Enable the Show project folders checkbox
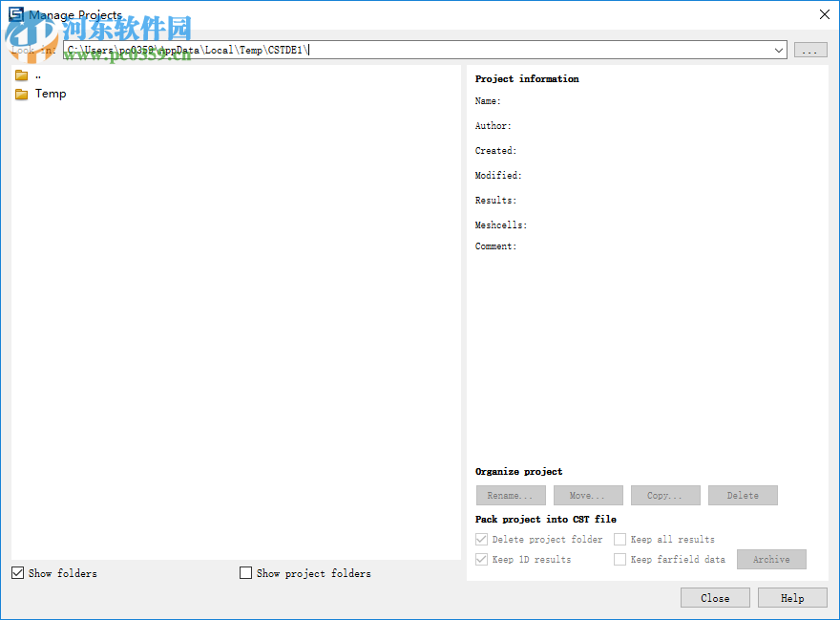The width and height of the screenshot is (840, 620). (245, 572)
